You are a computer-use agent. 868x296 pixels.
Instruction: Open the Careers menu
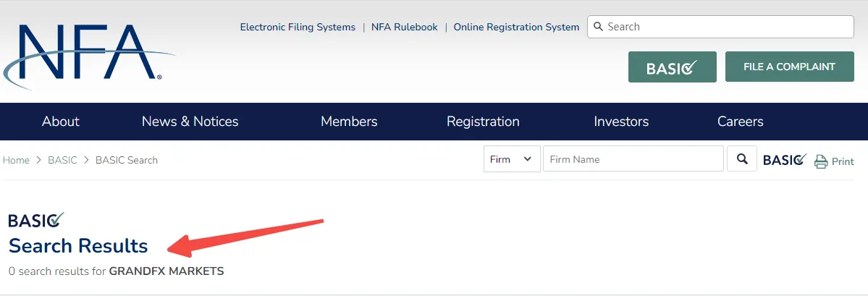point(740,121)
